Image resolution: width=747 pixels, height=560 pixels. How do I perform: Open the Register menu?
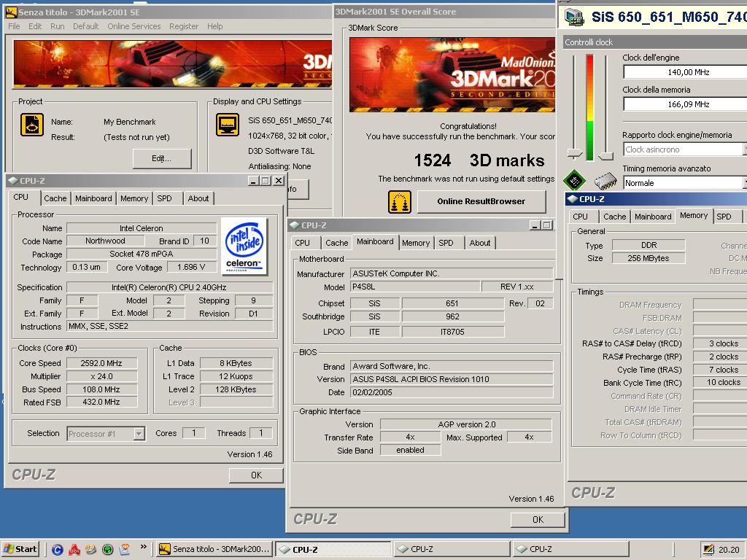(x=184, y=26)
